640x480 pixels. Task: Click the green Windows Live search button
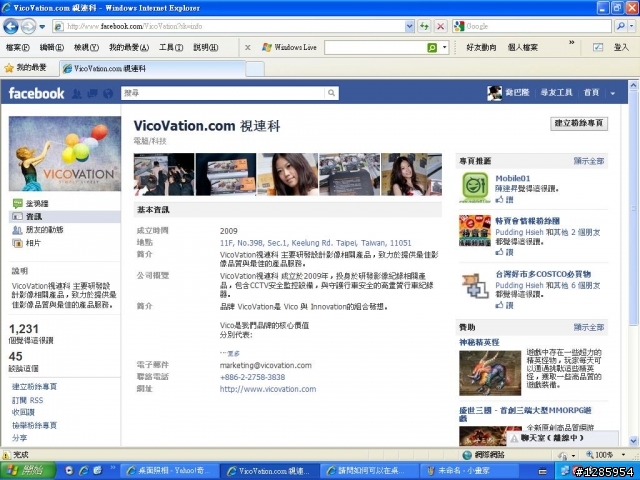[432, 48]
